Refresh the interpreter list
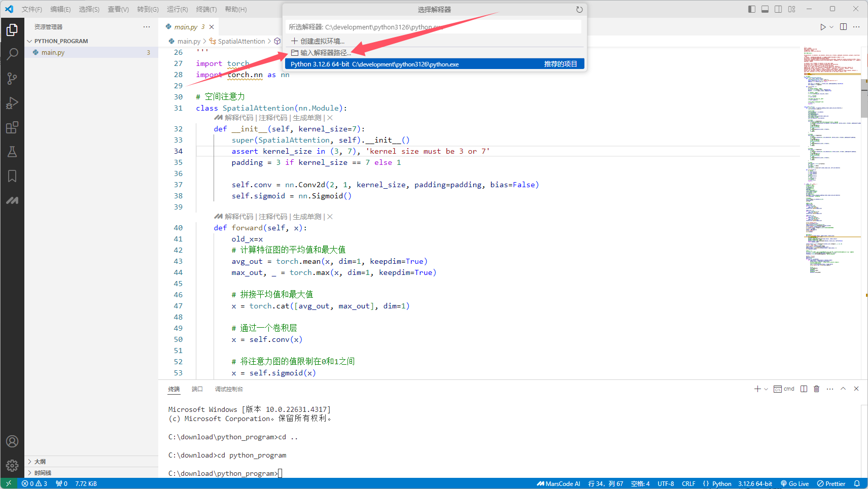Viewport: 868px width, 489px height. coord(579,10)
